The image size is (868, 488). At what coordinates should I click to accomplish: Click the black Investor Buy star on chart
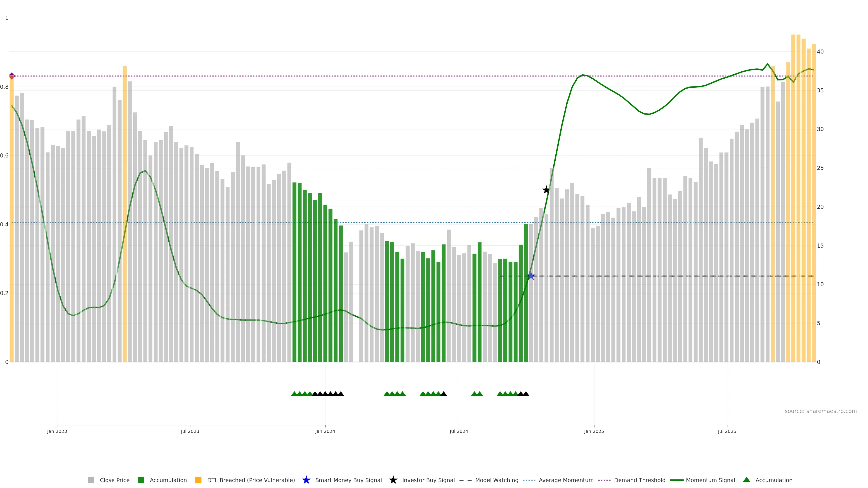pyautogui.click(x=546, y=190)
